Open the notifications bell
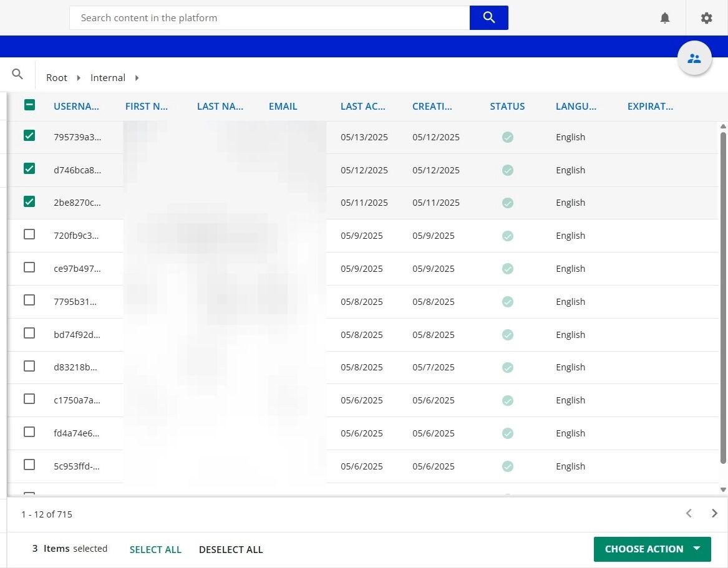 pos(665,18)
